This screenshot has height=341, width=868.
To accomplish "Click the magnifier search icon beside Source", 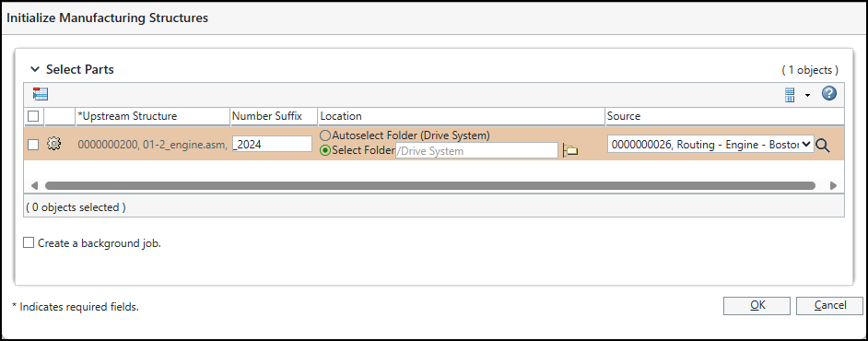I will point(823,146).
